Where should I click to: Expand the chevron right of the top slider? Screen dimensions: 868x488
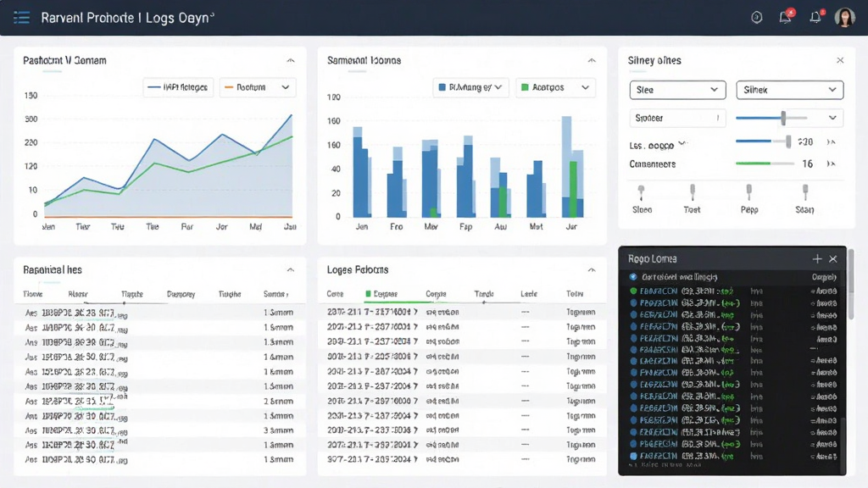(832, 118)
